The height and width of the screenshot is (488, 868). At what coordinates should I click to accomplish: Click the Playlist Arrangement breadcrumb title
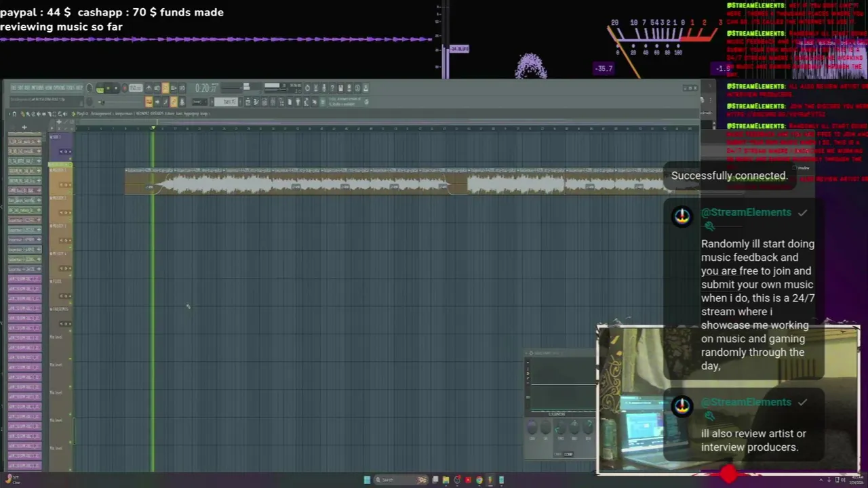coord(101,114)
